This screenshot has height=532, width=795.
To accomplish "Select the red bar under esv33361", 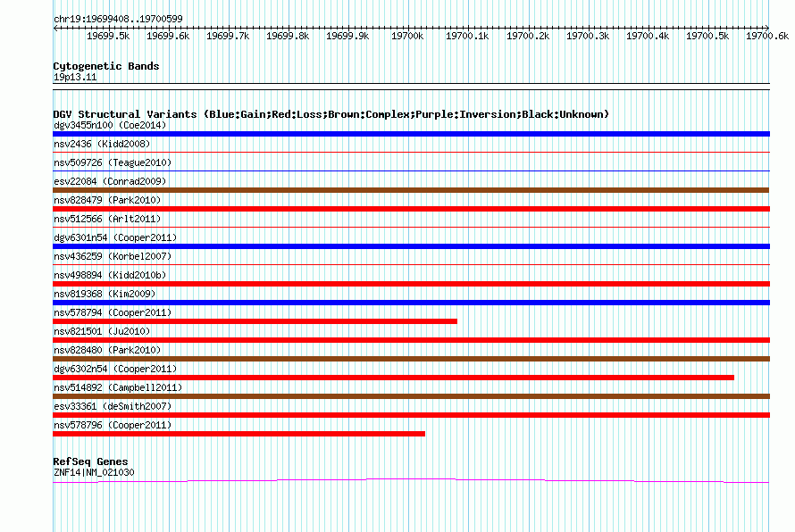I will tap(411, 415).
